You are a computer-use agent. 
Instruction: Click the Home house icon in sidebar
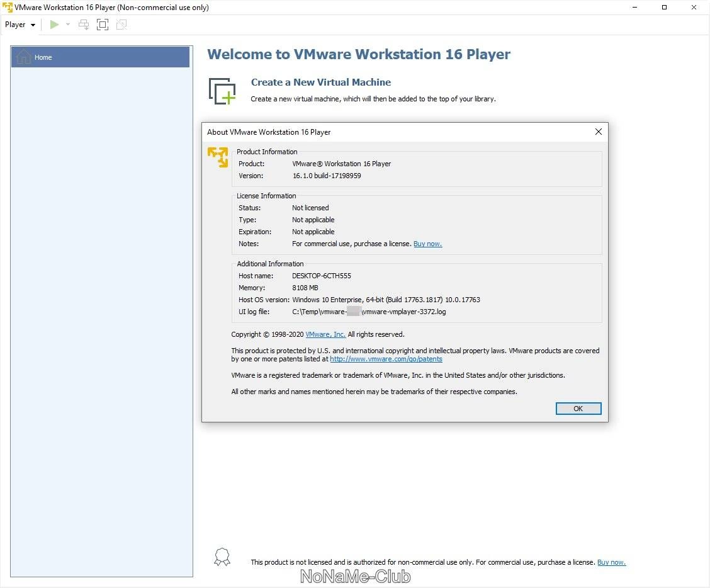point(23,57)
